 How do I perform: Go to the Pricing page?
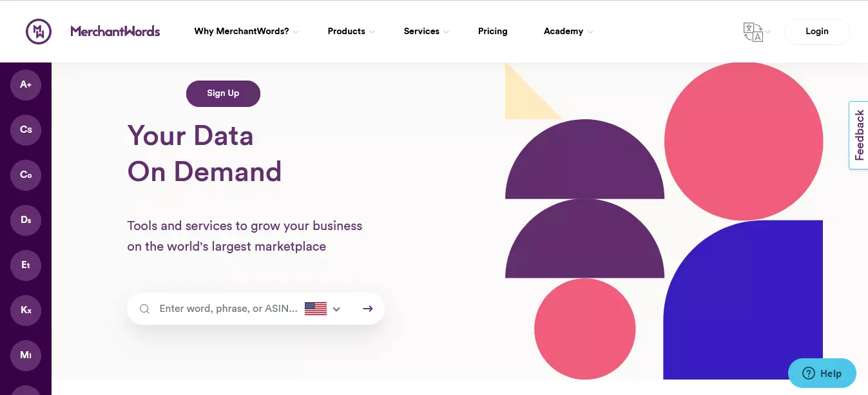click(x=492, y=31)
